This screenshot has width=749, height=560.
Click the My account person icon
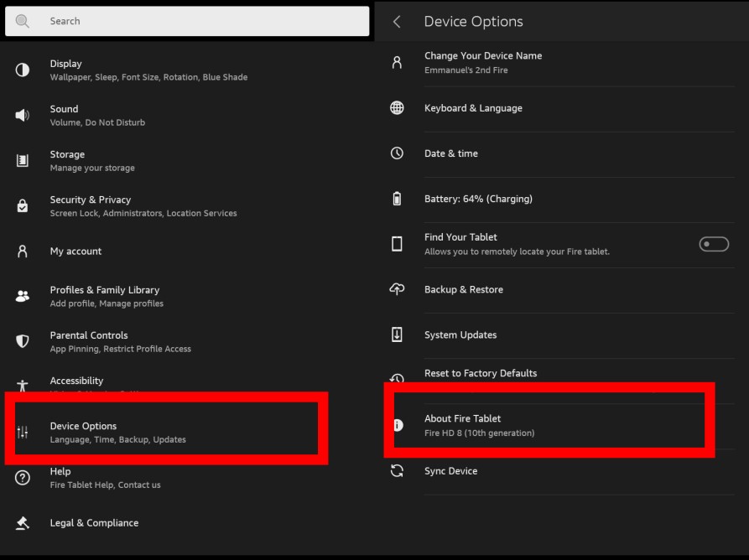[x=23, y=251]
